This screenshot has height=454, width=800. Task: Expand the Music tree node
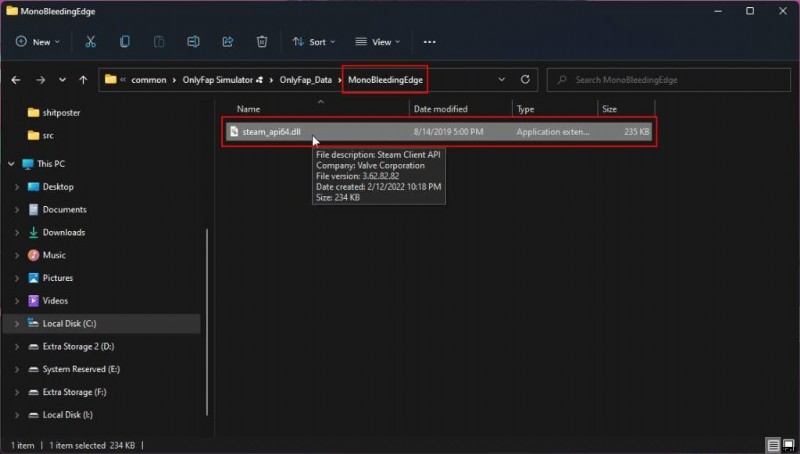(x=17, y=256)
